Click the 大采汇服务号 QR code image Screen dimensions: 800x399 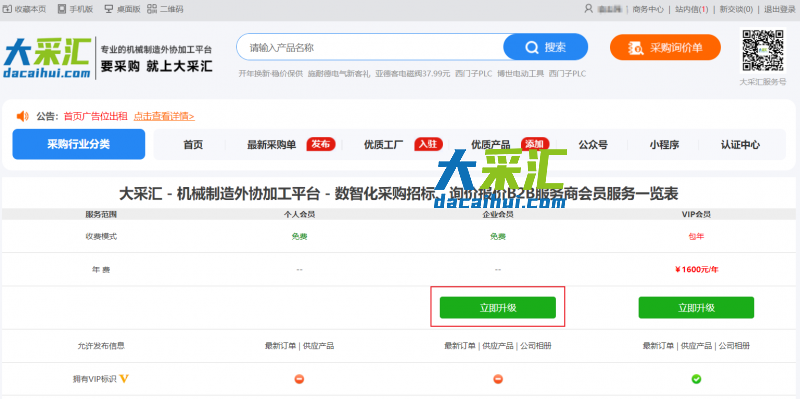[x=763, y=50]
